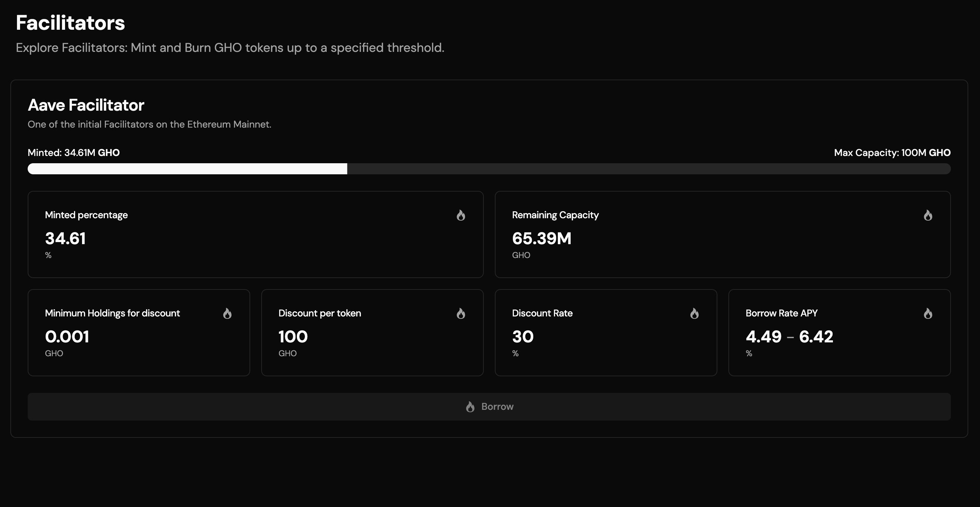Image resolution: width=980 pixels, height=507 pixels.
Task: Select 'One of the initial Facilitators' description
Action: [x=149, y=125]
